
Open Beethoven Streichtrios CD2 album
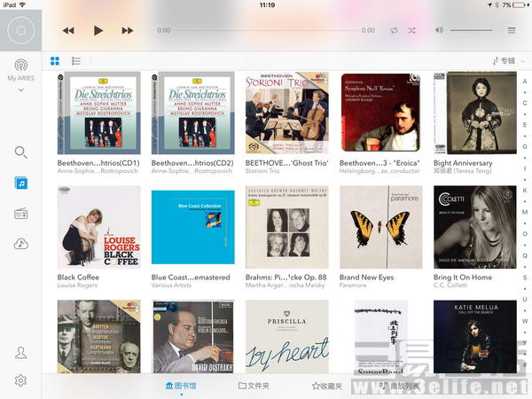point(192,113)
